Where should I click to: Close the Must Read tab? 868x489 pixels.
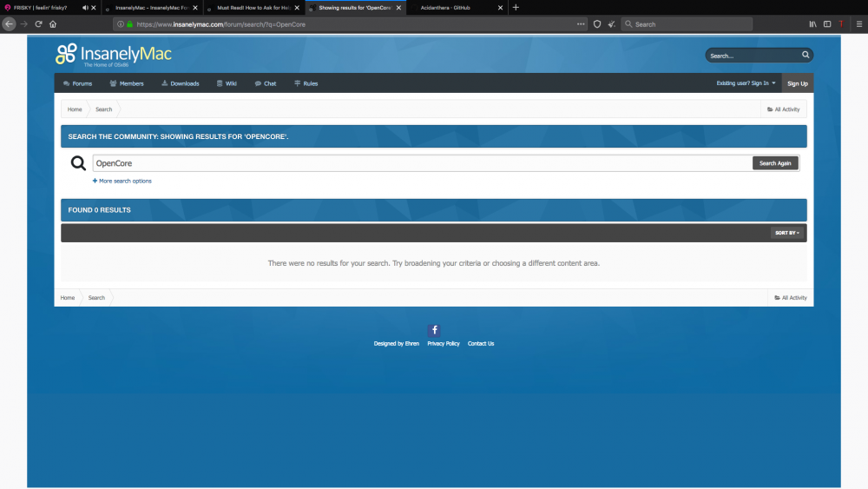[x=297, y=8]
